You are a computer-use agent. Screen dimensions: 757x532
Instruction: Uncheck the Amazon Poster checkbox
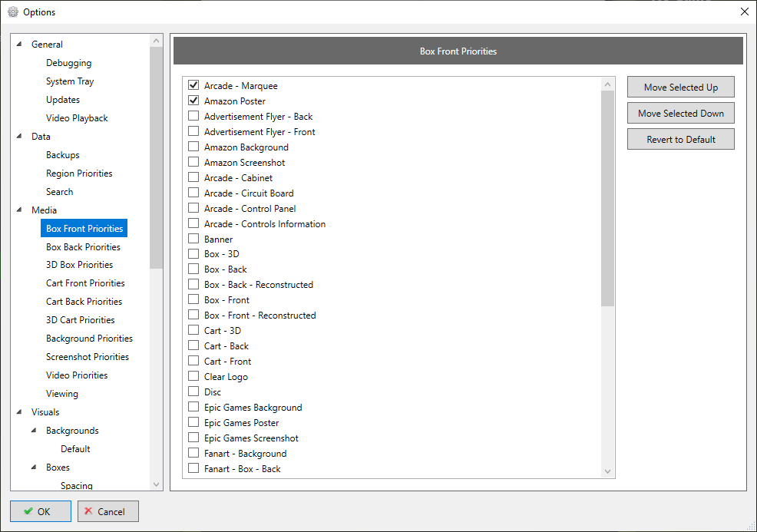click(x=193, y=101)
